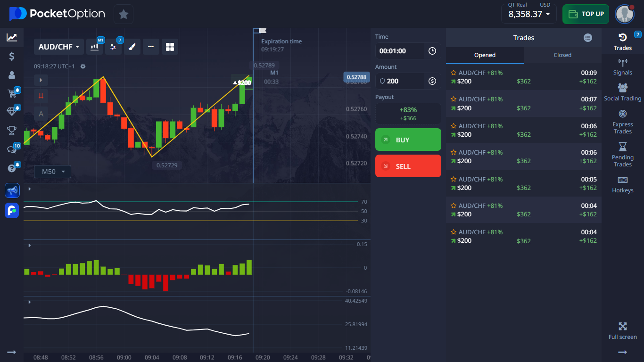Toggle the A auto-scale button on chart
Image resolution: width=644 pixels, height=362 pixels.
pyautogui.click(x=41, y=113)
